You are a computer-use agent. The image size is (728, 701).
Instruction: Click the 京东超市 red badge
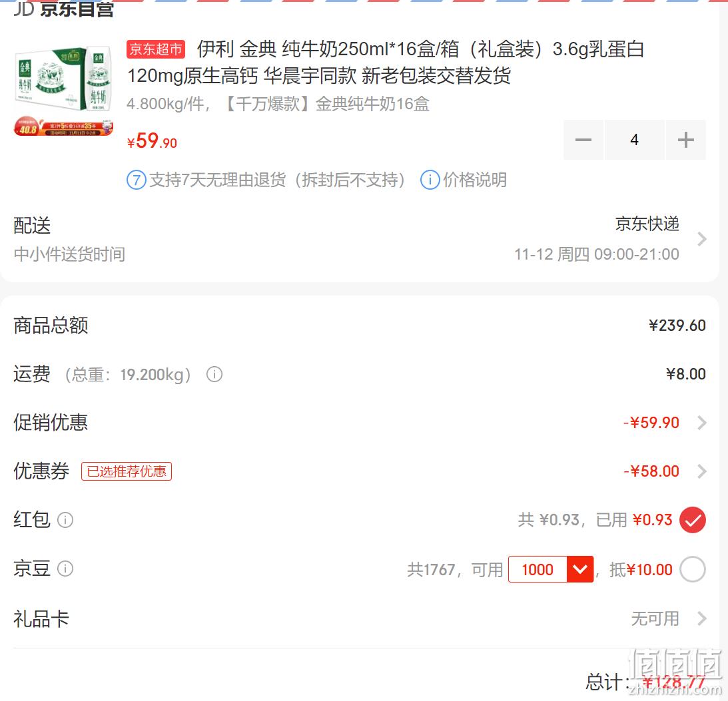[156, 49]
